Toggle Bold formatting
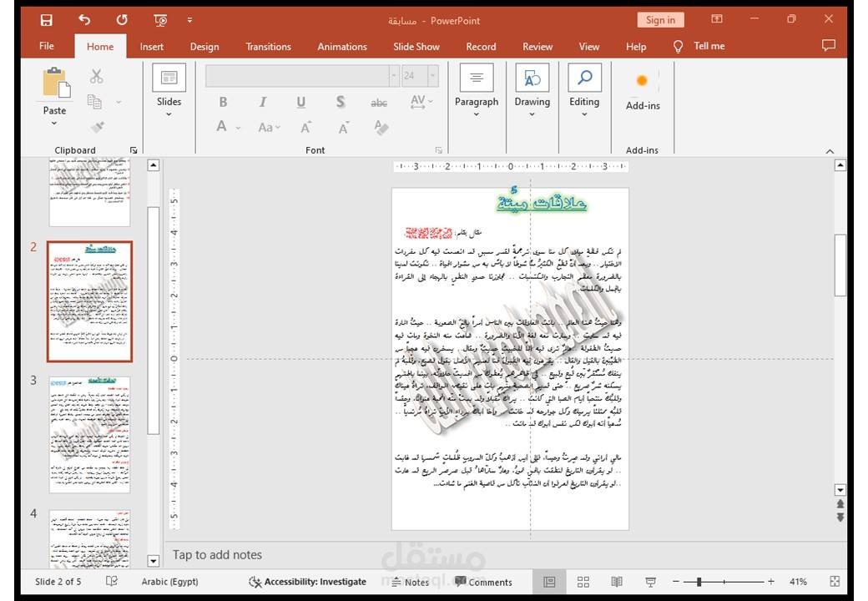The image size is (868, 601). click(223, 102)
